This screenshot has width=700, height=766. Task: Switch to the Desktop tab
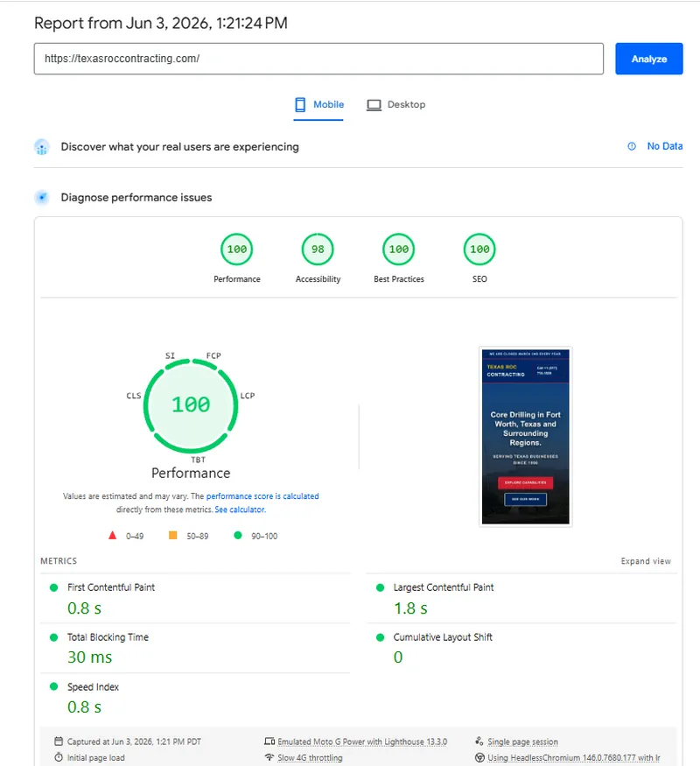pyautogui.click(x=395, y=104)
